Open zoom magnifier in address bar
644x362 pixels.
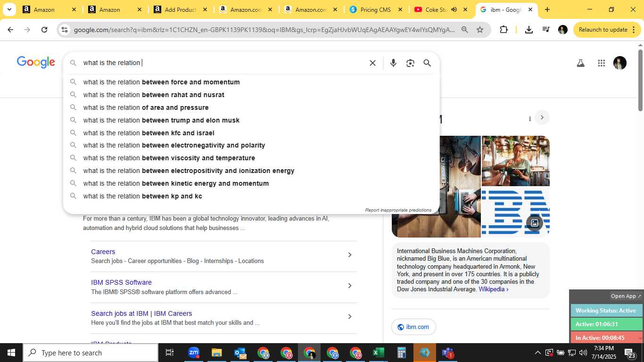coord(464,30)
